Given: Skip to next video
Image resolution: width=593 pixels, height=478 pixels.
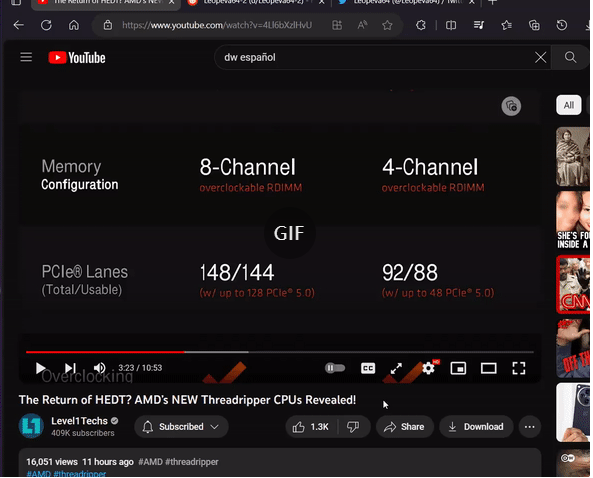Looking at the screenshot, I should pos(70,368).
